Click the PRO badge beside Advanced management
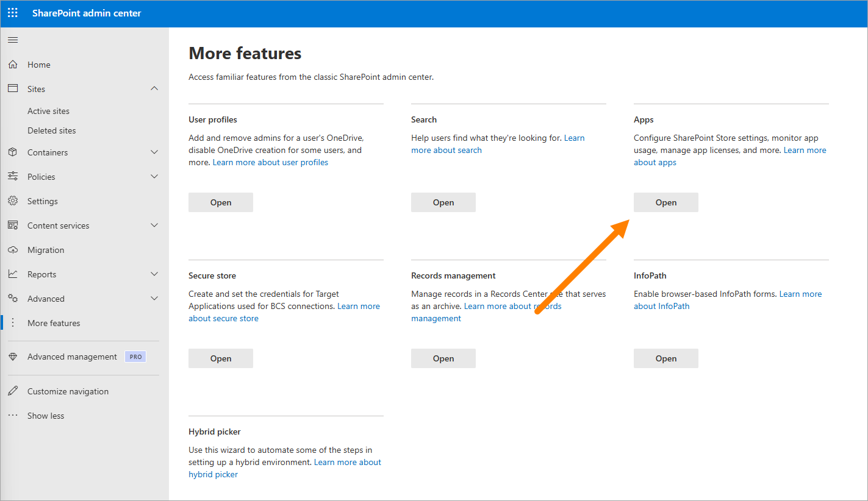This screenshot has height=501, width=868. click(x=135, y=357)
